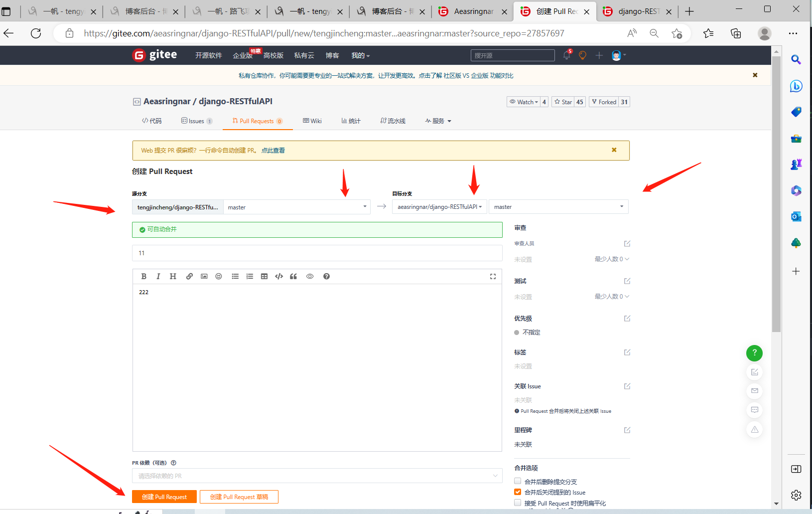Uncheck 合并后关闭提到的 Issue option
Image resolution: width=812 pixels, height=514 pixels.
518,492
